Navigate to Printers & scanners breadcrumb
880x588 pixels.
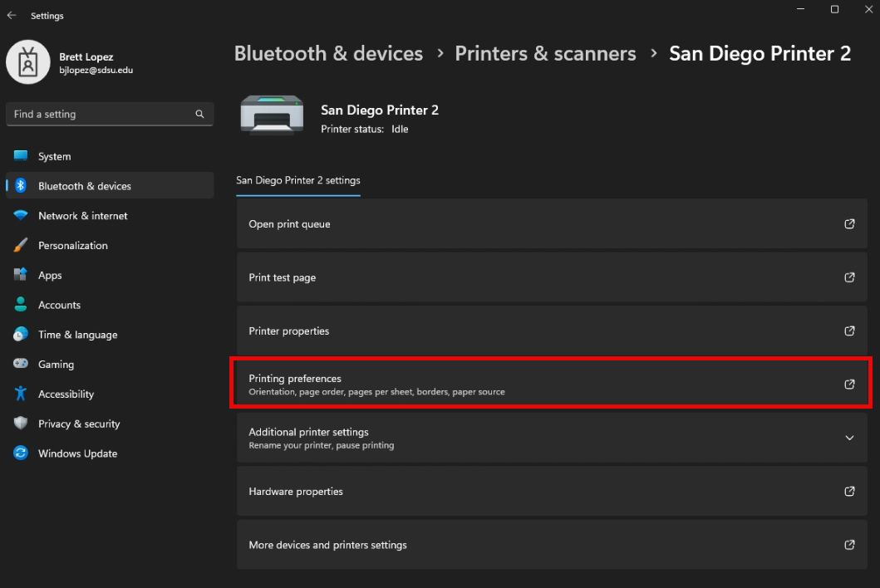point(545,53)
